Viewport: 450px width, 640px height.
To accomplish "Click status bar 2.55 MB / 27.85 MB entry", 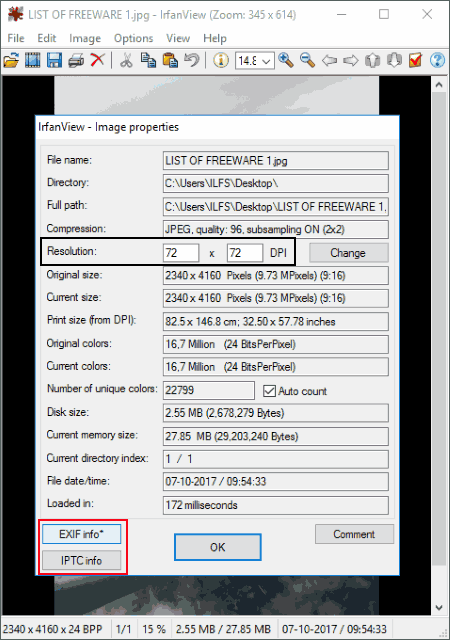I will pyautogui.click(x=223, y=629).
